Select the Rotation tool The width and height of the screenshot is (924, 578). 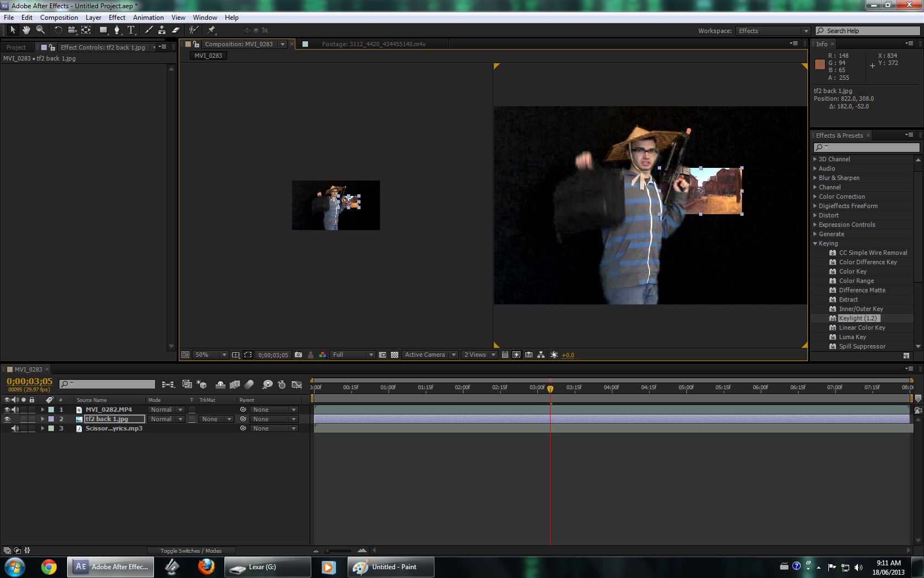point(58,30)
